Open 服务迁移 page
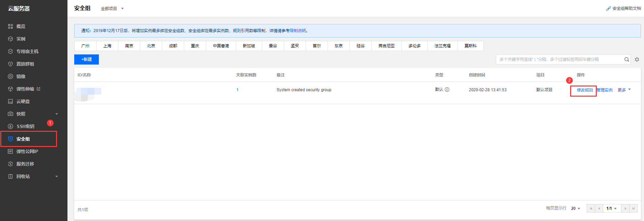644x221 pixels. tap(25, 164)
